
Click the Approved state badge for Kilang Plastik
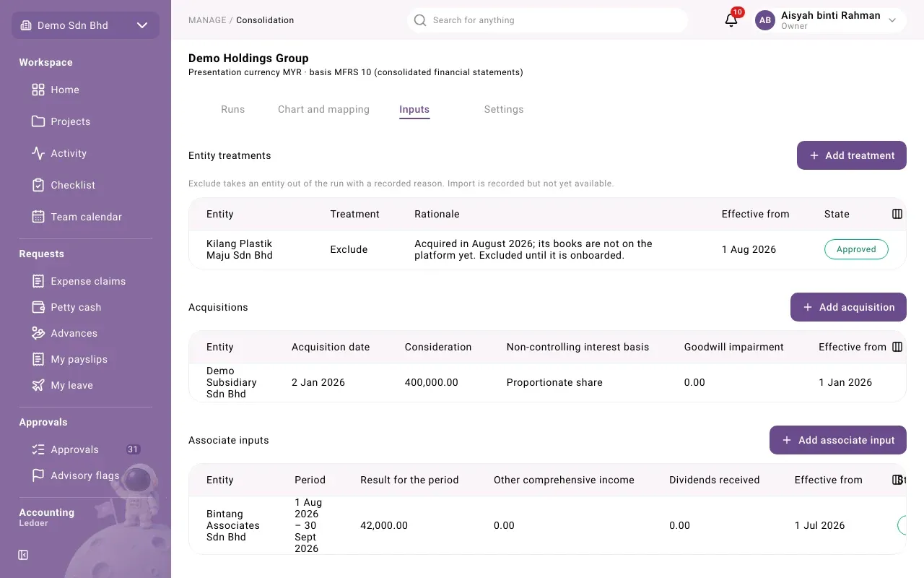point(856,249)
